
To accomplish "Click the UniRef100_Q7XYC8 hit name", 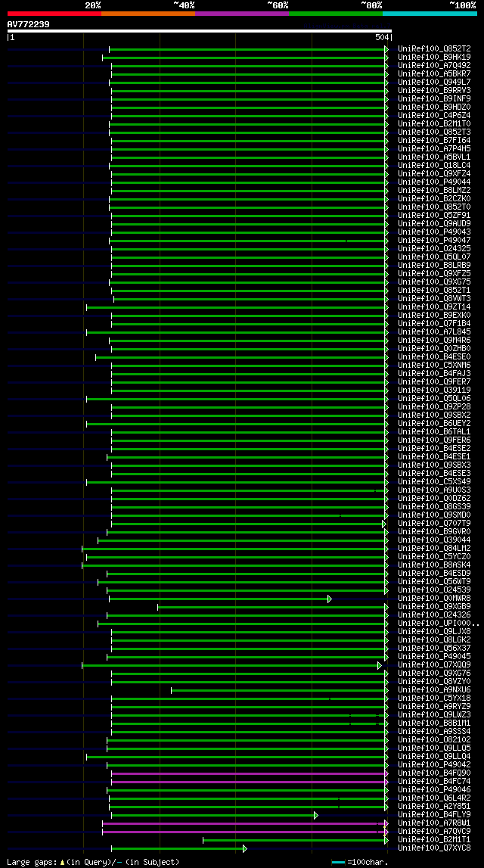I will [434, 848].
